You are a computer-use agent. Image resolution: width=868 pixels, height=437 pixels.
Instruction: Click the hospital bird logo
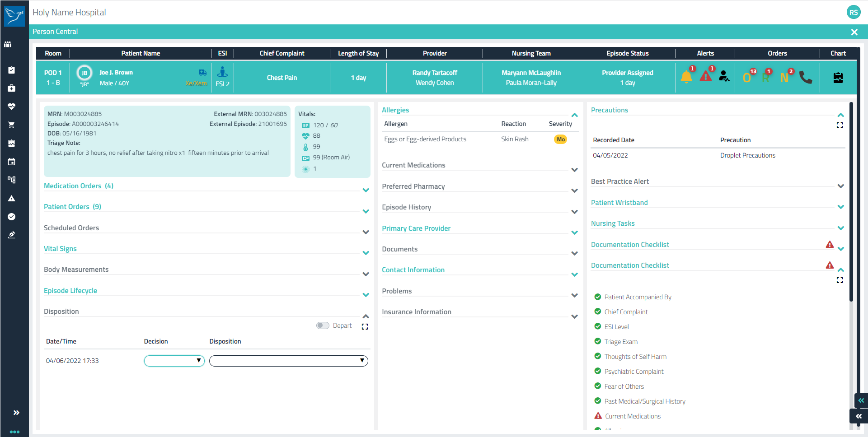[14, 16]
